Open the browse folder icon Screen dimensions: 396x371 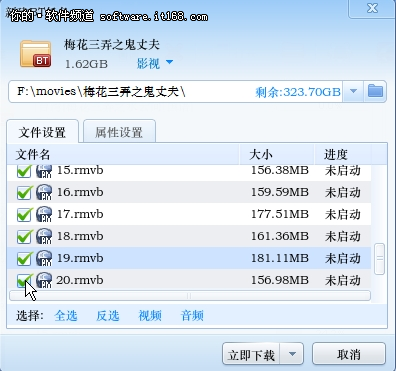point(375,91)
